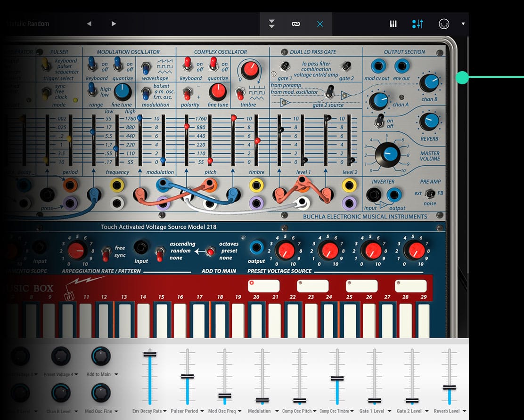Click the Inverter output jack
Viewport: 524px width, 420px height.
point(394,194)
